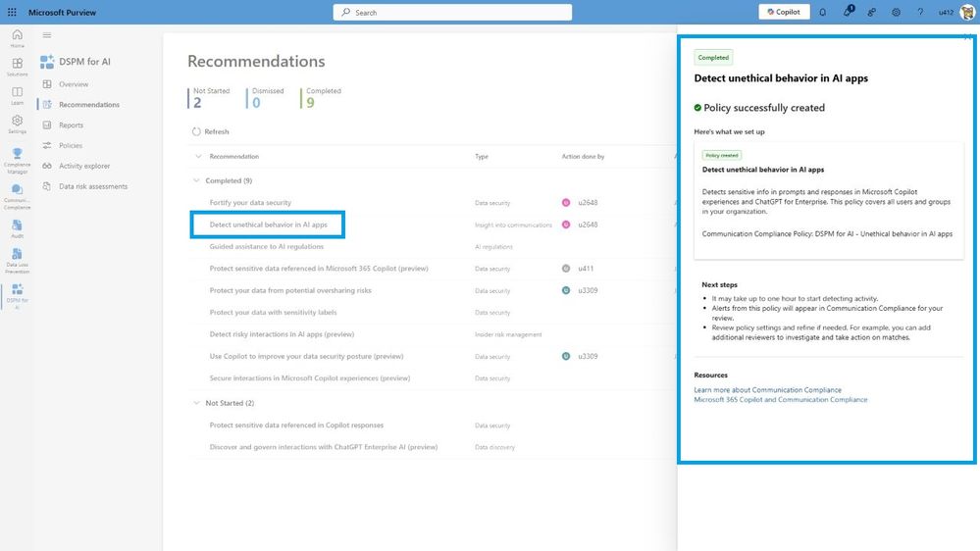Go to Home in left rail
Image resolution: width=980 pixels, height=551 pixels.
18,38
